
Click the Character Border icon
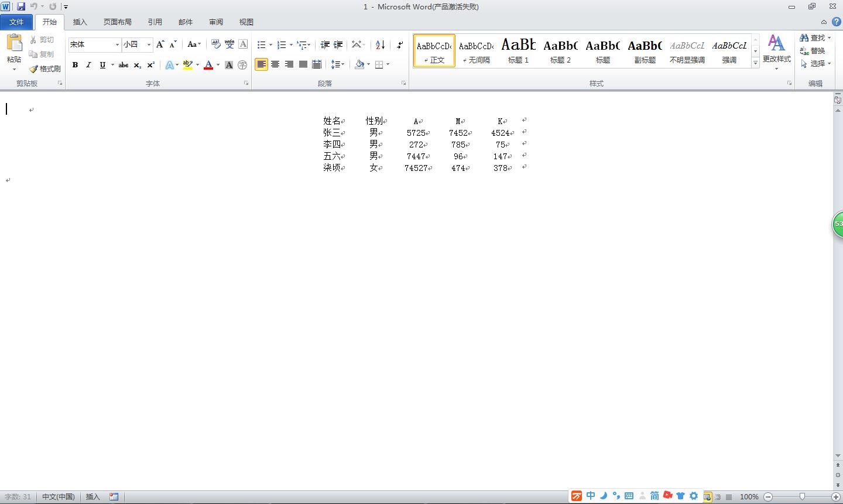[243, 44]
